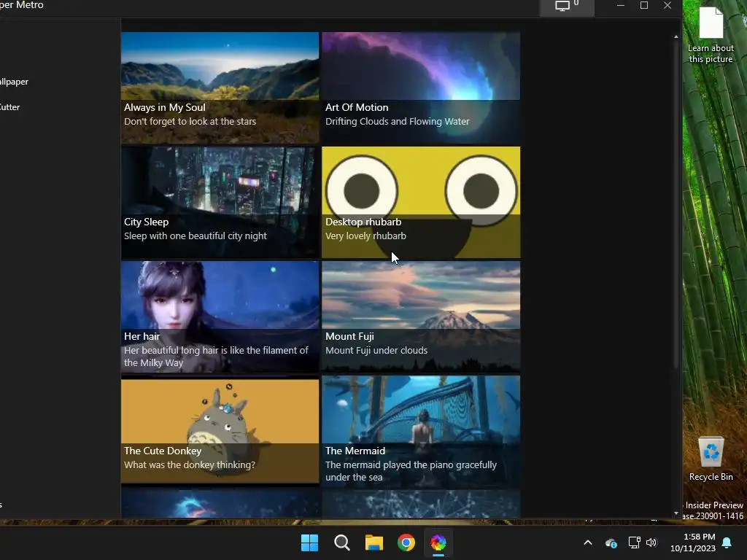747x560 pixels.
Task: Open the Windows Start menu
Action: click(x=309, y=542)
